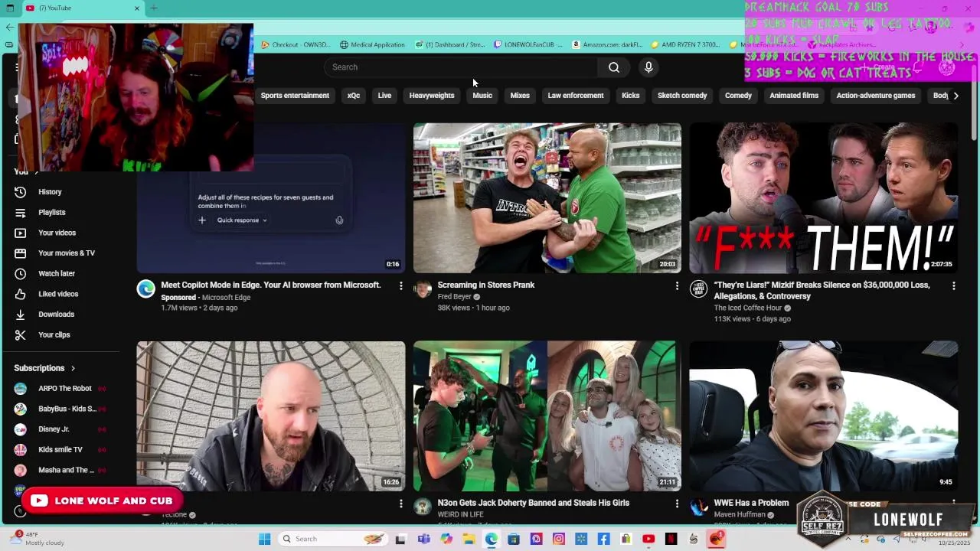This screenshot has height=551, width=980.
Task: Select the Live filter chip
Action: tap(384, 96)
